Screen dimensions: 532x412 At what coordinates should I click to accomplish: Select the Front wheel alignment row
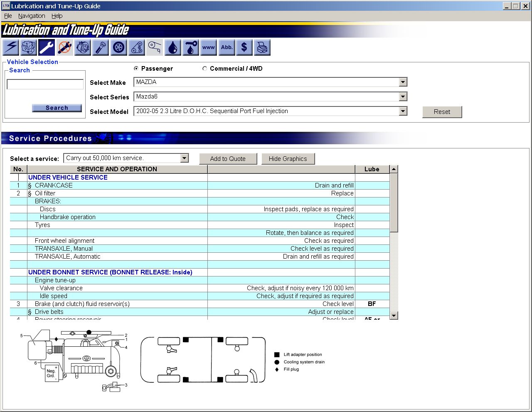(200, 241)
